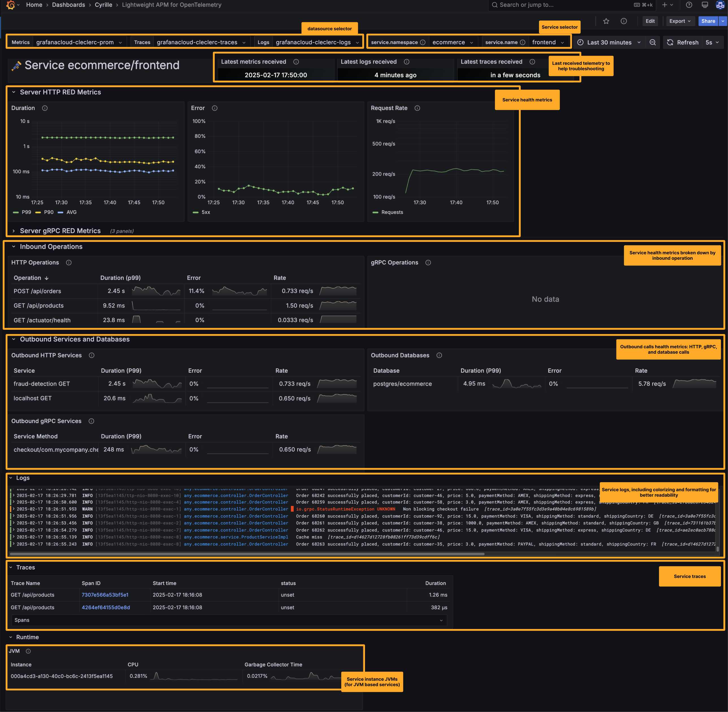Image resolution: width=728 pixels, height=712 pixels.
Task: Click the Logs panel horizontal scrollbar
Action: [247, 554]
